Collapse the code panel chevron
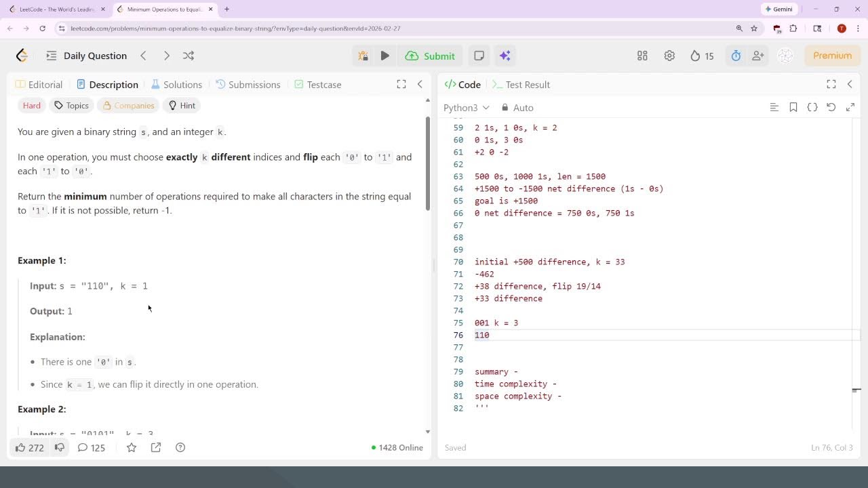Viewport: 868px width, 488px height. [850, 84]
